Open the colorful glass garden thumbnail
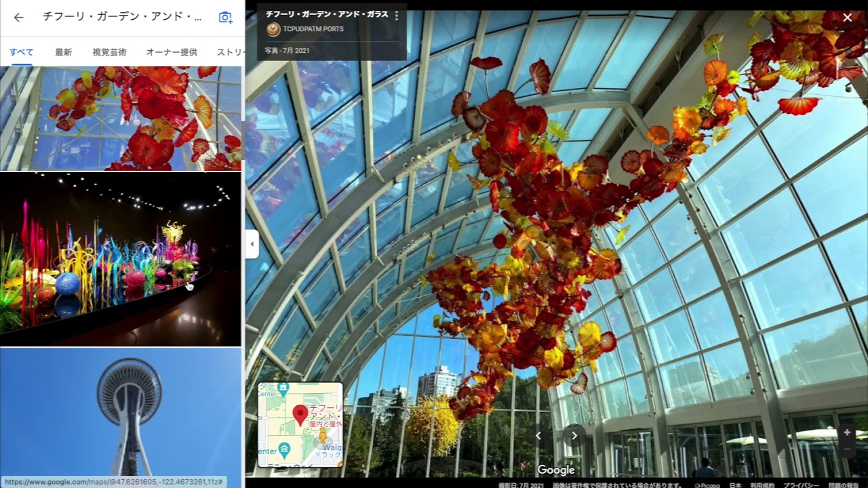 (x=121, y=260)
